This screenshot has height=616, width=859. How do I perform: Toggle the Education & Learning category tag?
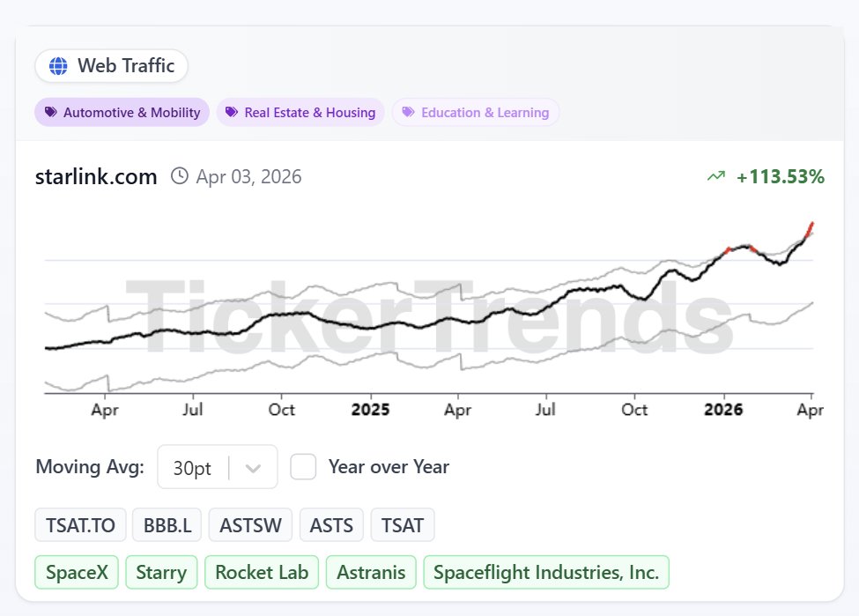click(476, 112)
